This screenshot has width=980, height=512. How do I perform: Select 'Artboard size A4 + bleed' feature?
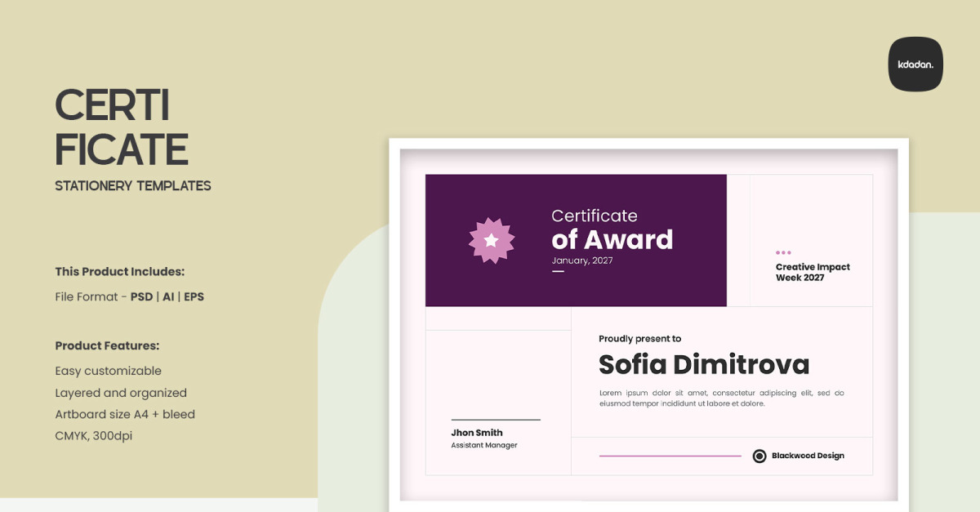point(125,414)
